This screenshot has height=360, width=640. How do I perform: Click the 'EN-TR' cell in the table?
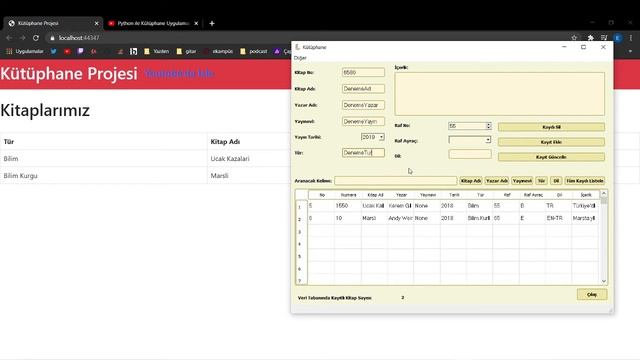pos(559,218)
